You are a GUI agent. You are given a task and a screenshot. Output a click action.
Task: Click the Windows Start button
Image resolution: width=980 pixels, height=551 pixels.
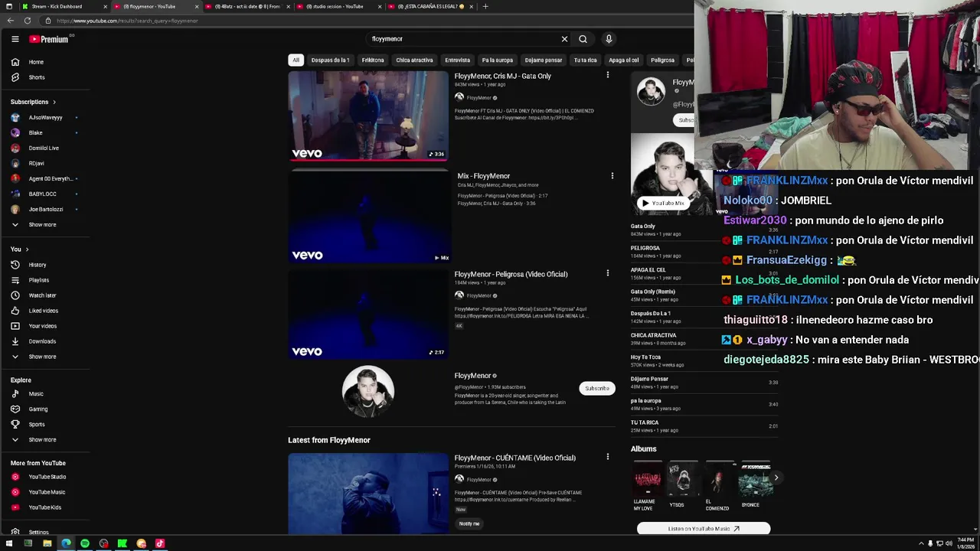click(x=9, y=543)
